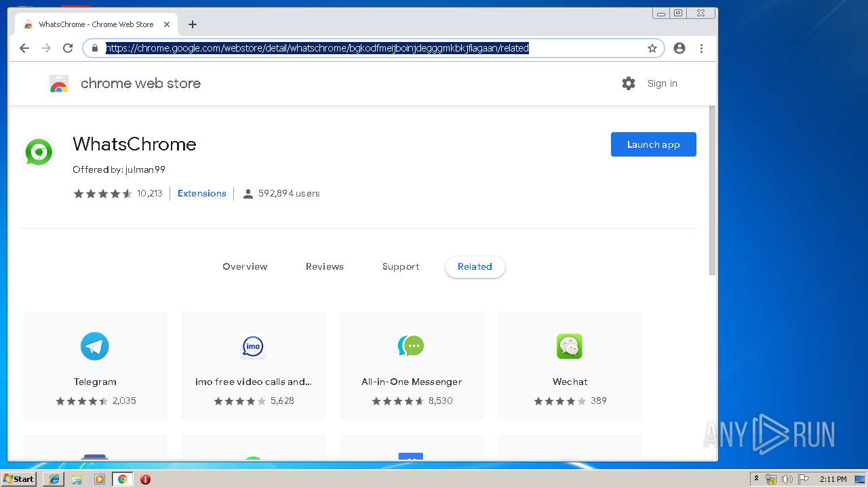Screen dimensions: 868x488
Task: Click All-in-One Messenger rating 8,530
Action: [x=440, y=401]
